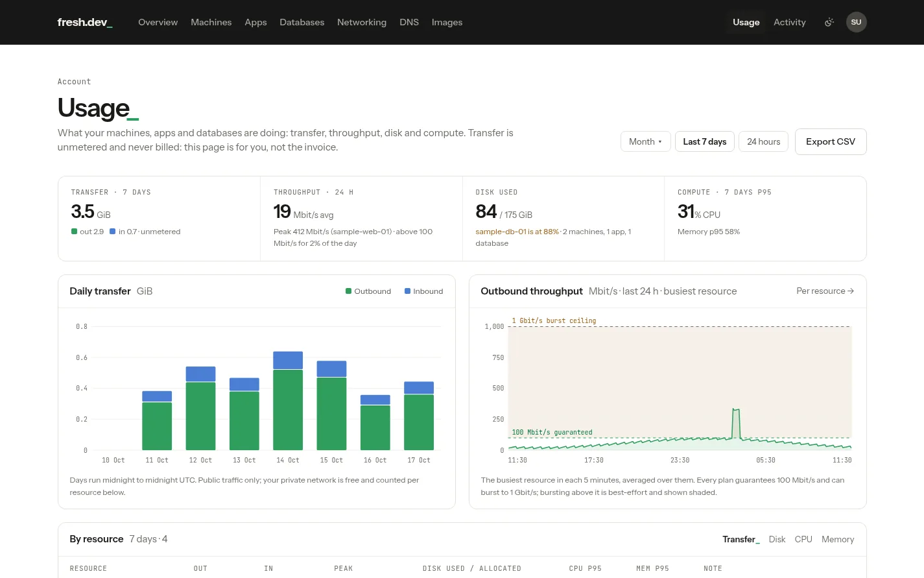
Task: Click the 15 Oct transfer bar
Action: pyautogui.click(x=331, y=405)
